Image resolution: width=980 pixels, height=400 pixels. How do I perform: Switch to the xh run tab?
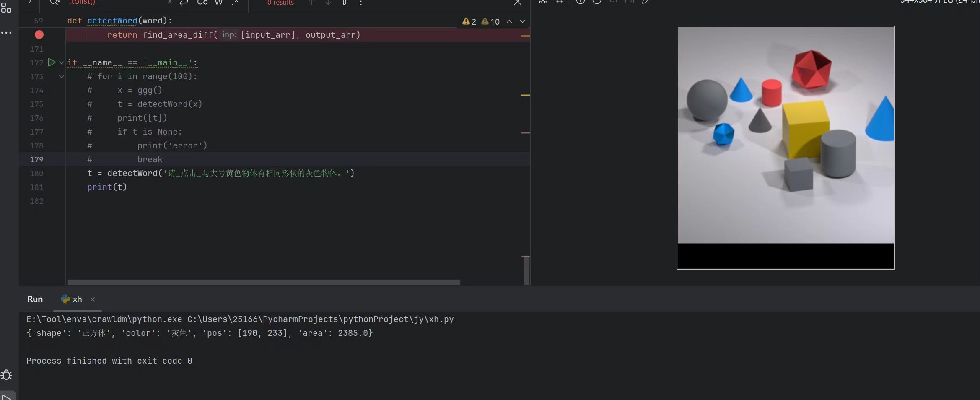(x=72, y=299)
